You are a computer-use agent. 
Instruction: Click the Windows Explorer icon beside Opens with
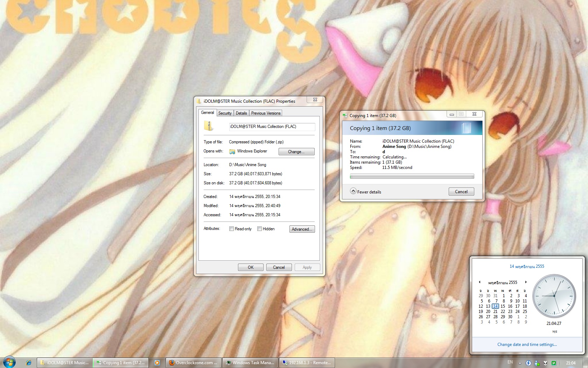[x=232, y=151]
